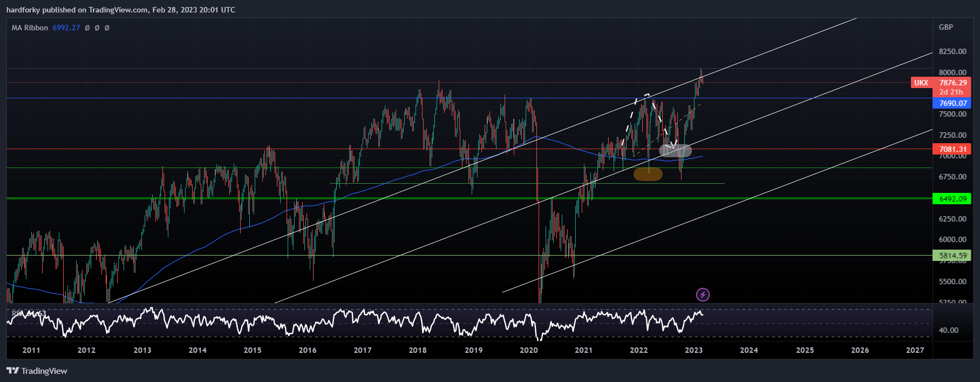Click the 2016 label on time axis
980x382 pixels.
tap(308, 350)
